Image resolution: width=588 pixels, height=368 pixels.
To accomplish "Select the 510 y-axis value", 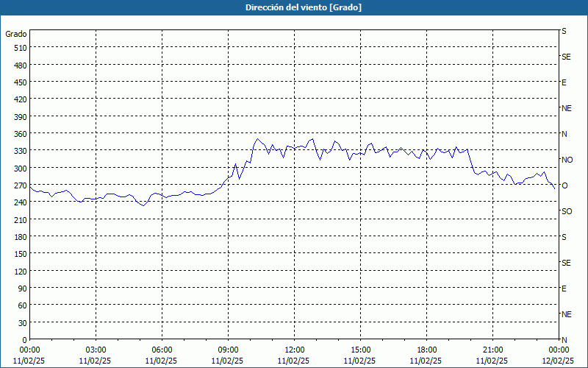I will tap(21, 48).
